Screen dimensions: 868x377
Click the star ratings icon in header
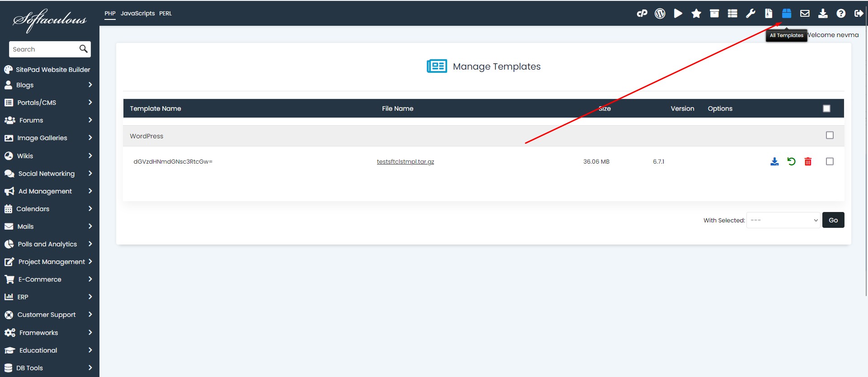click(696, 14)
